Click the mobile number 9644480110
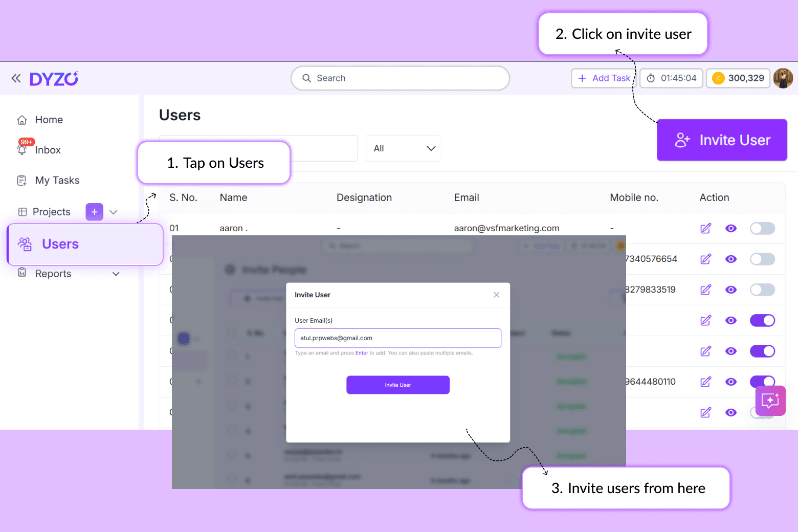 (x=651, y=382)
